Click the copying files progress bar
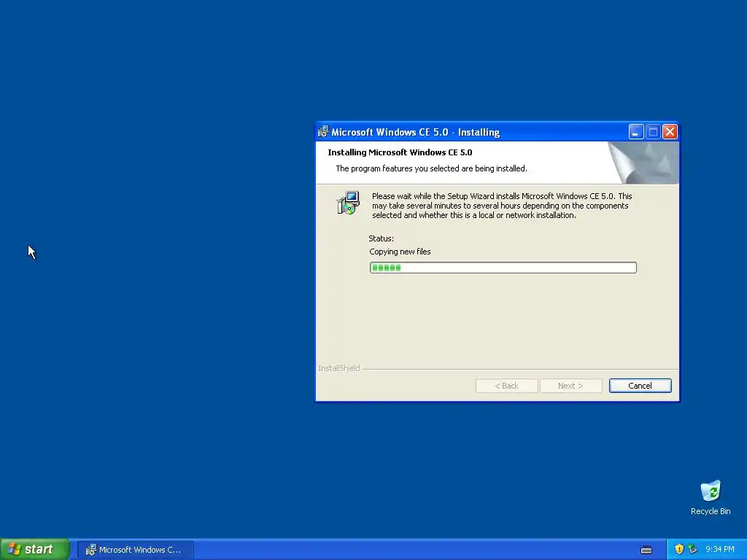 503,268
